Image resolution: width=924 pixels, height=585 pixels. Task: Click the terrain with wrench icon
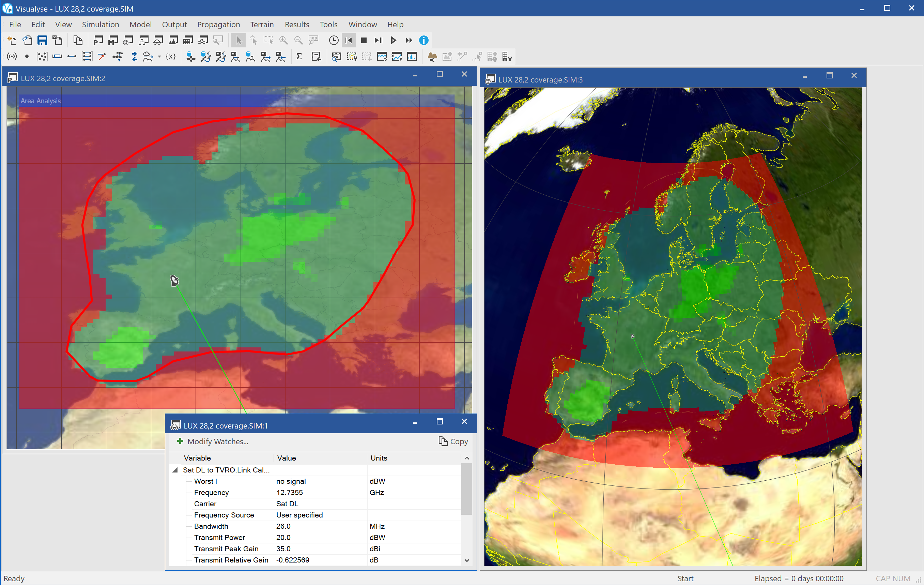tap(432, 57)
